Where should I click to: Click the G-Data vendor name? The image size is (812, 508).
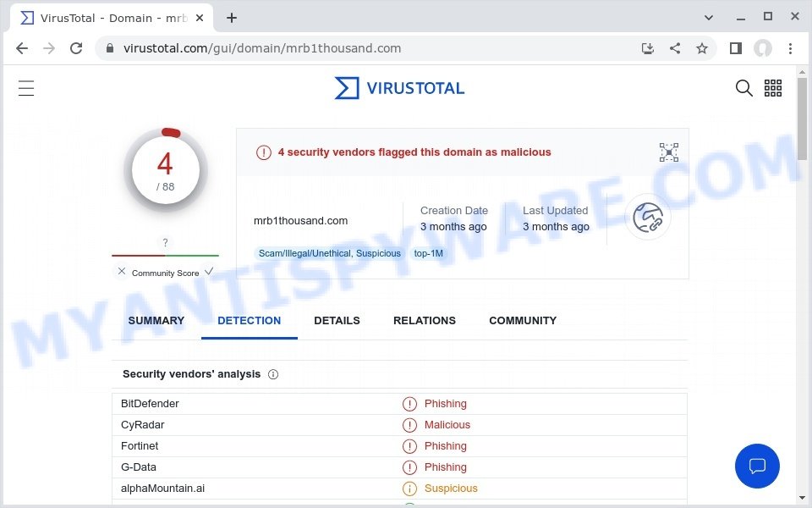[138, 467]
